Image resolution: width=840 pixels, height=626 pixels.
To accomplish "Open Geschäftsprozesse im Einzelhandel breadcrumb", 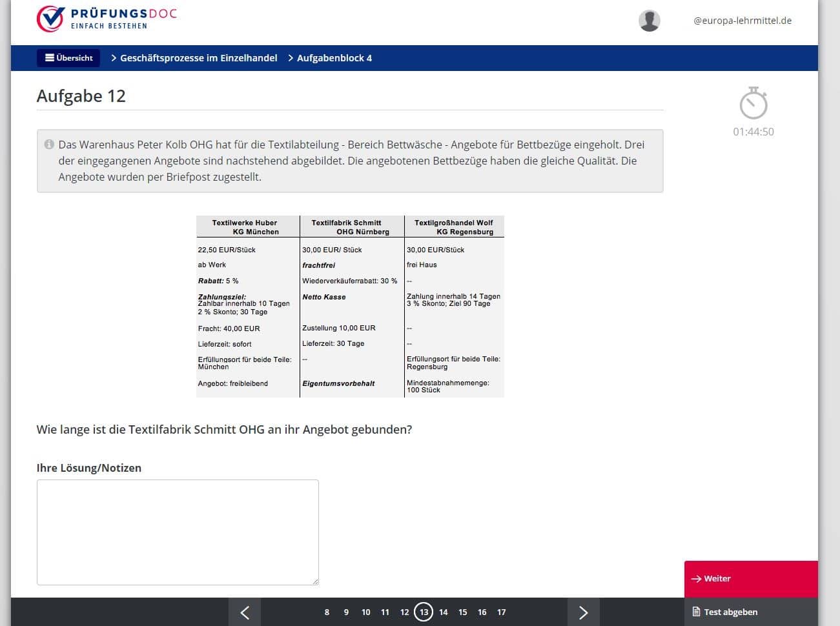I will tap(198, 58).
